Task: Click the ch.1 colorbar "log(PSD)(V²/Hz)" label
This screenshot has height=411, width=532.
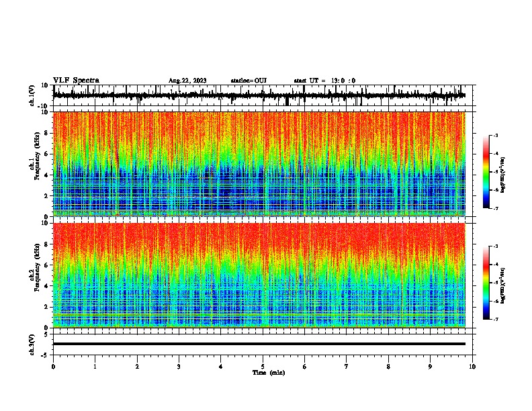Action: (x=502, y=175)
